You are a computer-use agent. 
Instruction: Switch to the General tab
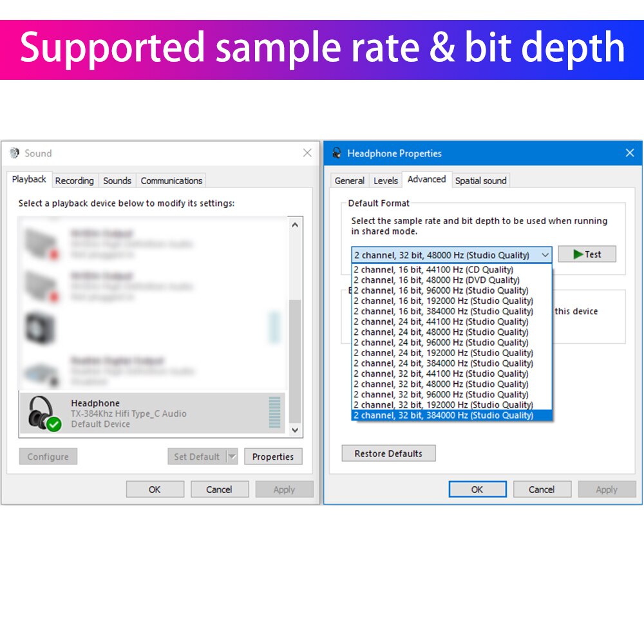point(350,181)
